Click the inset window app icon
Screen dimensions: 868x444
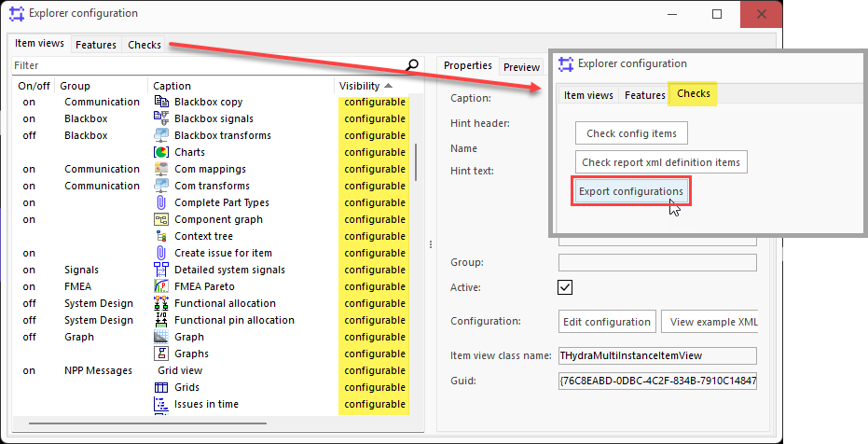[x=566, y=64]
